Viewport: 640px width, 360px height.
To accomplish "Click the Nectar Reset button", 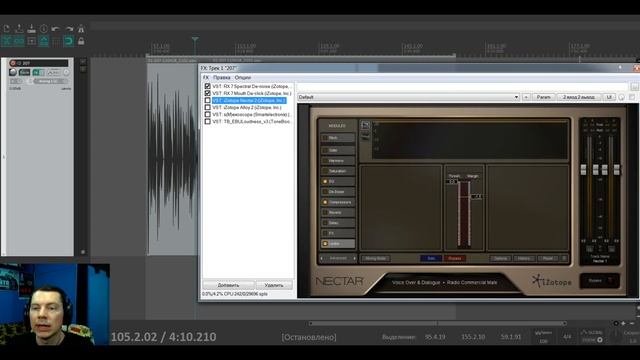I will [x=548, y=258].
